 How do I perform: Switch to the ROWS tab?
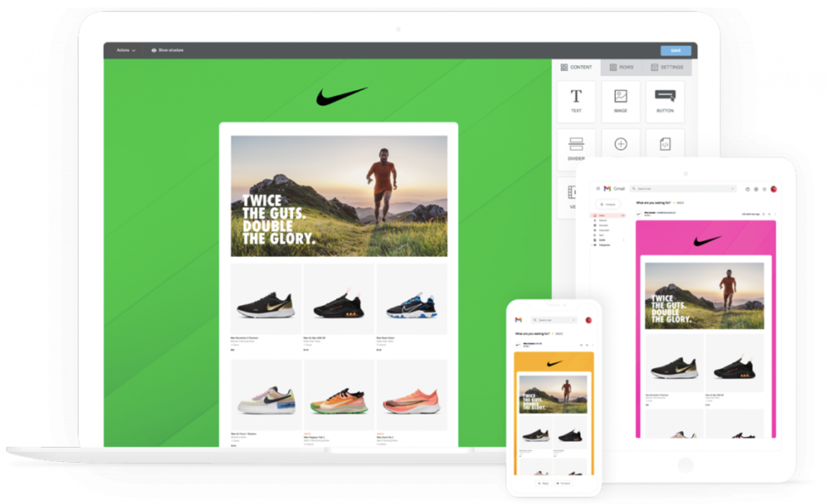tap(621, 68)
